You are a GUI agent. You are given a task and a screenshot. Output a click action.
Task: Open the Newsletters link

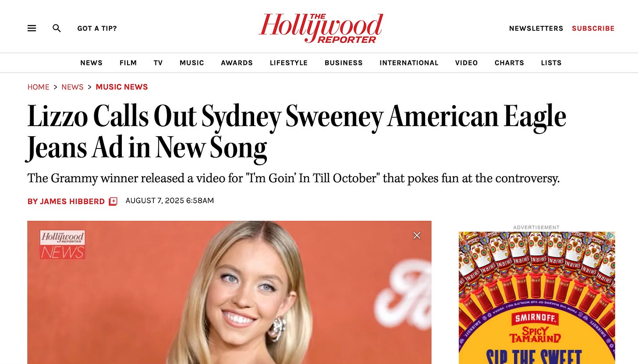coord(536,28)
